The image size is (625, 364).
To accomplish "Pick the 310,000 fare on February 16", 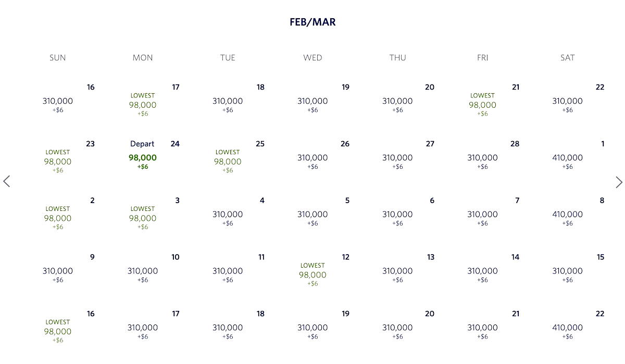I will point(57,103).
